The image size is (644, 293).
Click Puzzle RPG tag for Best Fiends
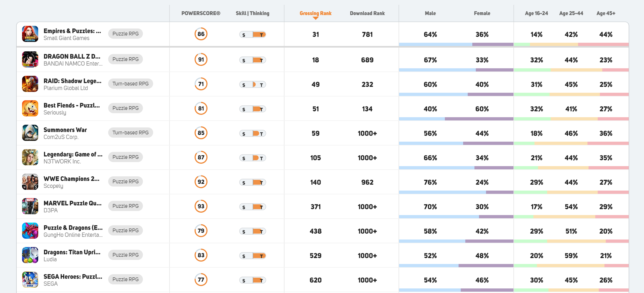(125, 108)
